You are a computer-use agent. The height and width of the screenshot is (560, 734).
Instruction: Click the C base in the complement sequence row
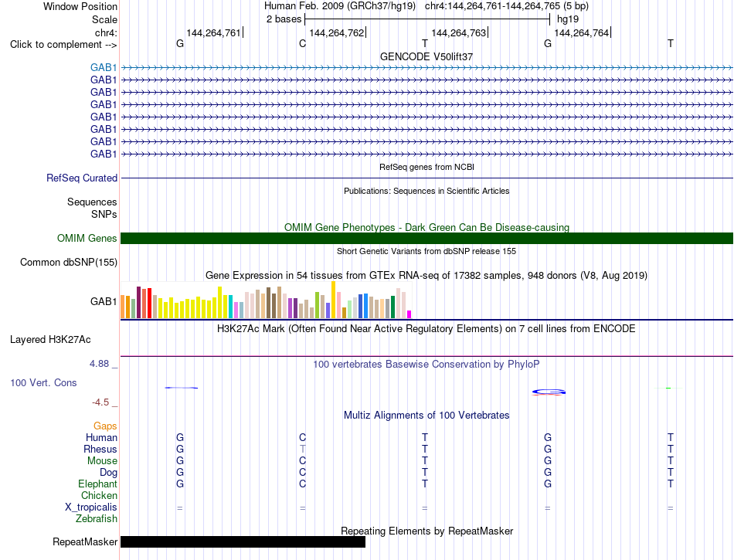pos(302,43)
